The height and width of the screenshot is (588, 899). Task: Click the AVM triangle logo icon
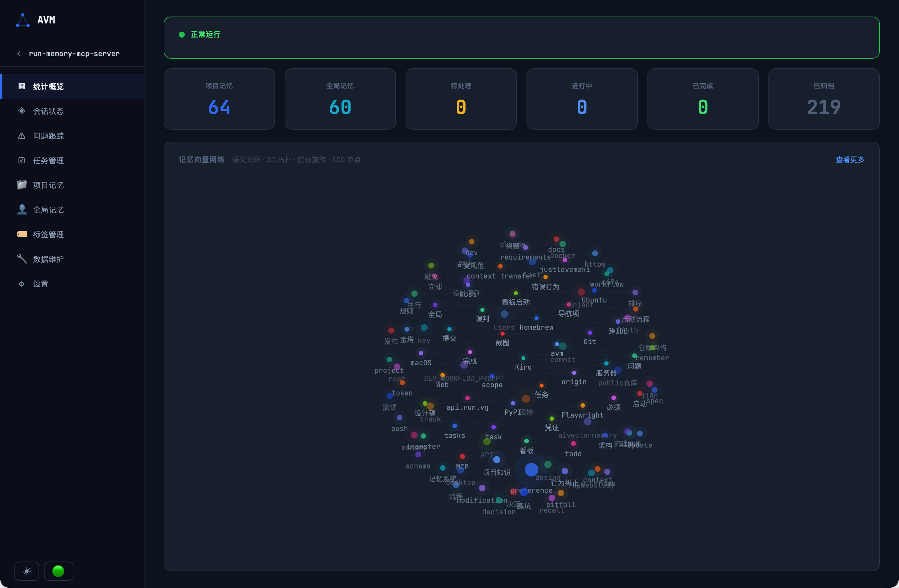[23, 20]
